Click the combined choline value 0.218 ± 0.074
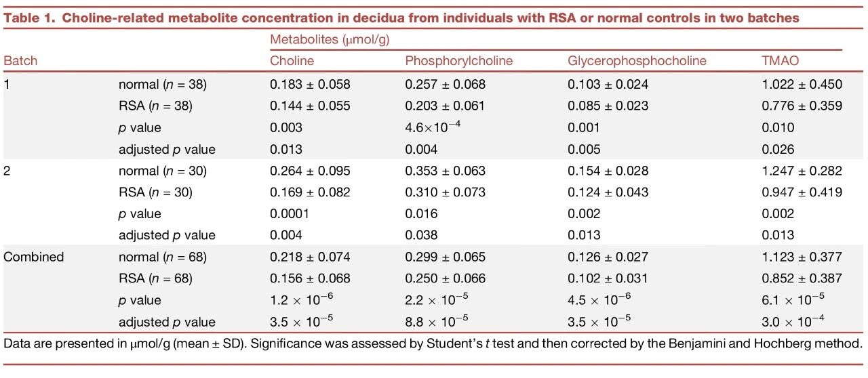Screen dimensions: 868x378 [x=310, y=257]
